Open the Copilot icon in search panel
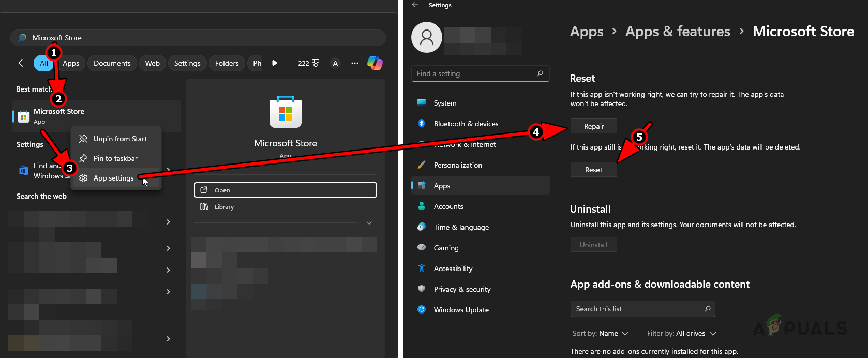 (375, 63)
